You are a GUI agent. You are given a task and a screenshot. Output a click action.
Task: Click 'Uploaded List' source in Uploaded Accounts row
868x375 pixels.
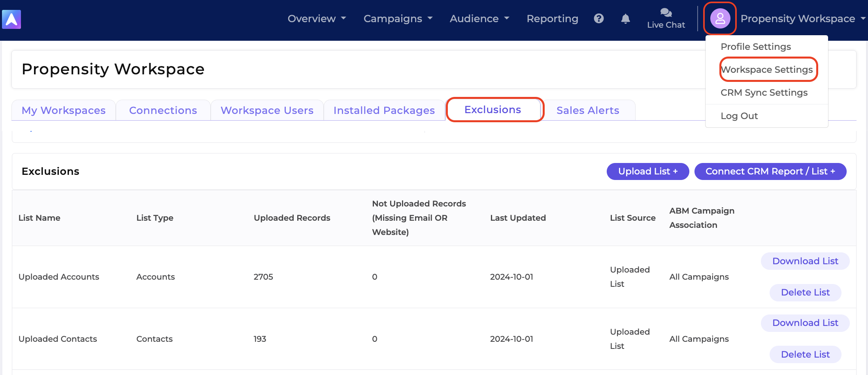630,277
